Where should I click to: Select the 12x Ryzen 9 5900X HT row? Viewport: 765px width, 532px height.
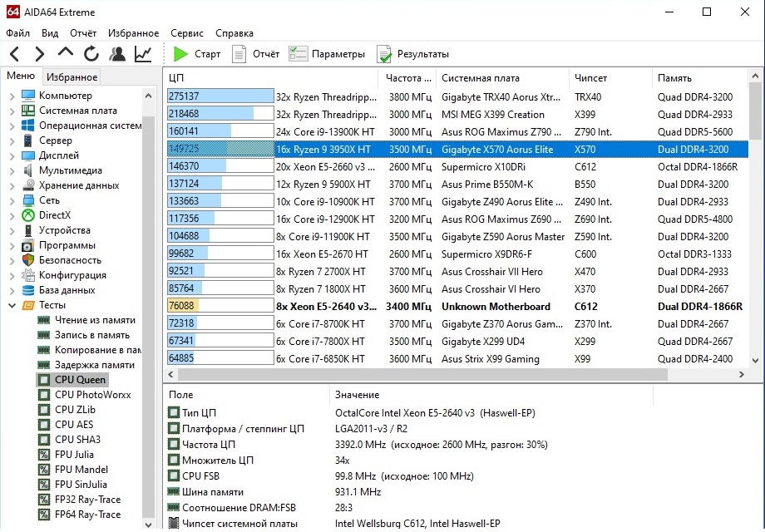(457, 185)
